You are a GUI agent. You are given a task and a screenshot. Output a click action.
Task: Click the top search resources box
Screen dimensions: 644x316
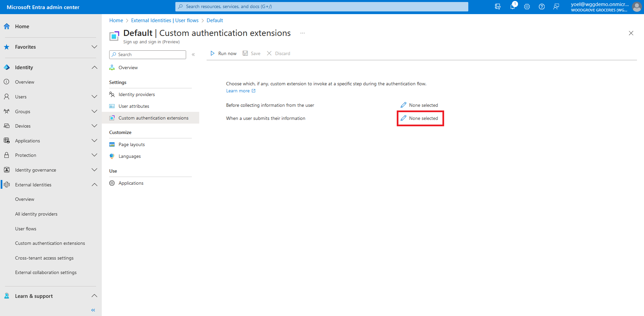coord(321,6)
